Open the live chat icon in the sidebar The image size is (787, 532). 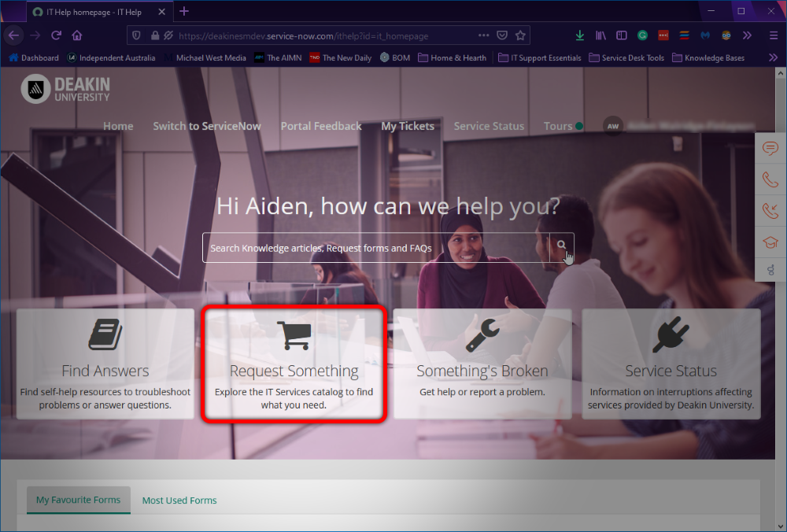tap(770, 149)
